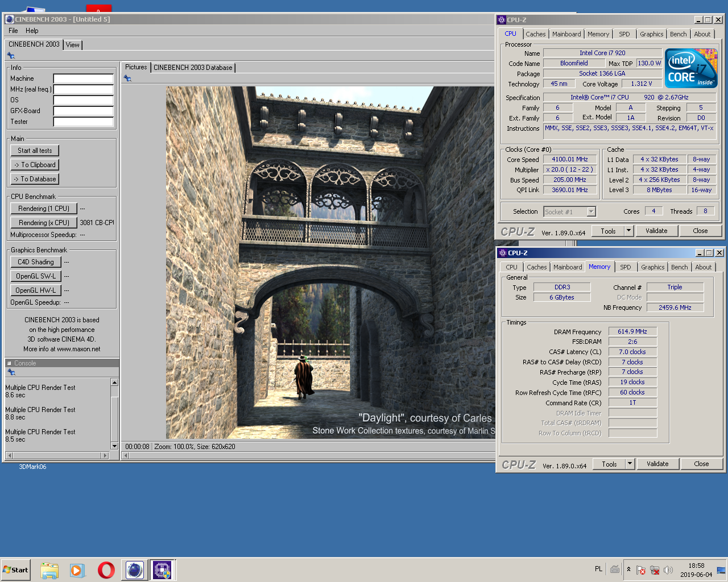The width and height of the screenshot is (728, 582).
Task: Click the Console scrollbar up arrow
Action: tap(114, 383)
